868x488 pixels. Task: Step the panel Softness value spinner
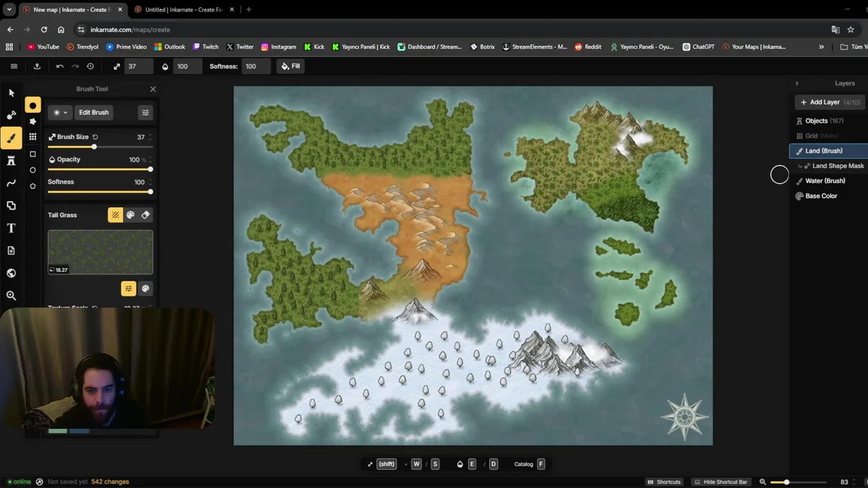click(x=151, y=182)
